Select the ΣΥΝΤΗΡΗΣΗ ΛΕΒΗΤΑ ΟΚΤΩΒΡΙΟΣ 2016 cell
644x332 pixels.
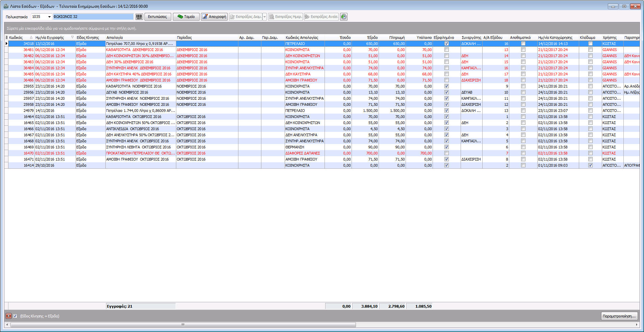tap(140, 147)
